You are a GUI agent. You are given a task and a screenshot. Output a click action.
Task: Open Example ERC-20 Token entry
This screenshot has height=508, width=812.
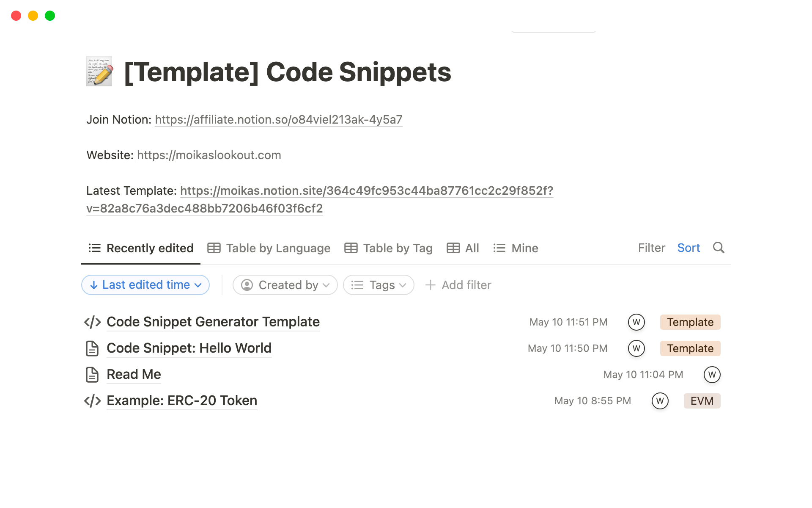click(x=181, y=401)
